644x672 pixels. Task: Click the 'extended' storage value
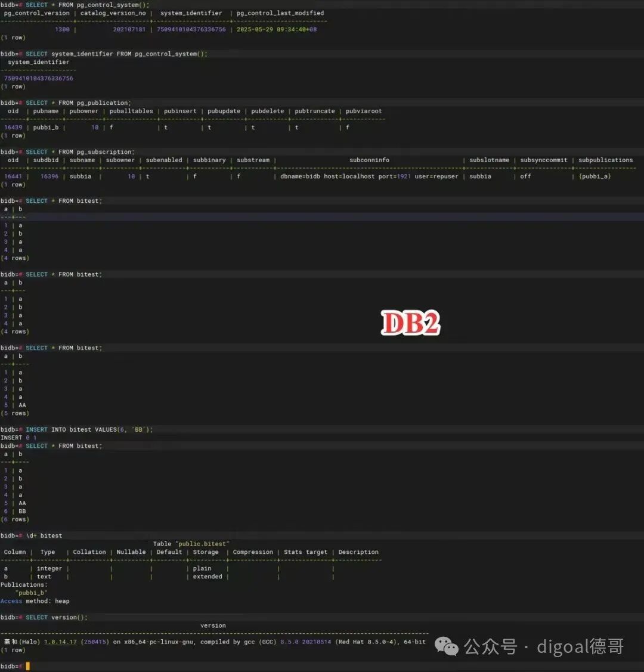[x=208, y=577]
